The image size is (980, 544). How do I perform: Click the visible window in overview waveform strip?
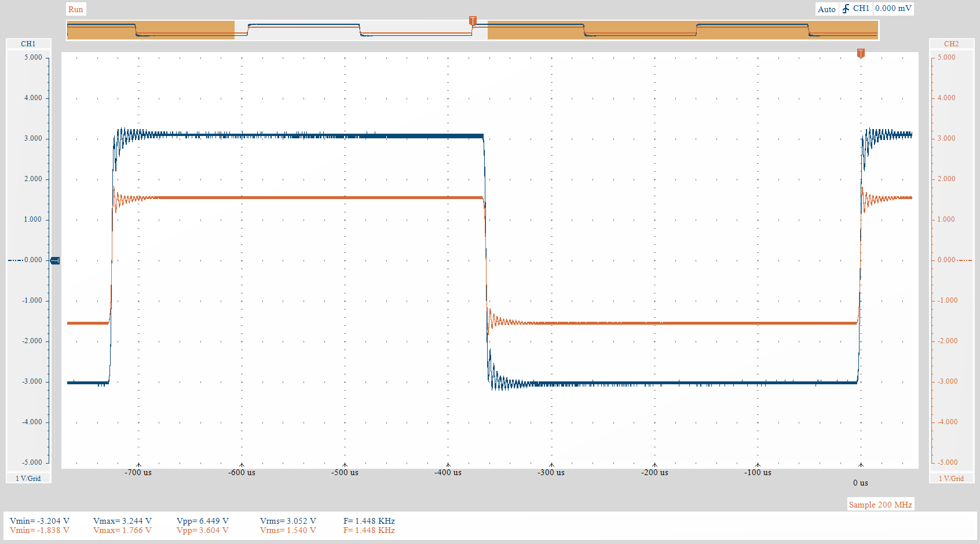coord(361,30)
